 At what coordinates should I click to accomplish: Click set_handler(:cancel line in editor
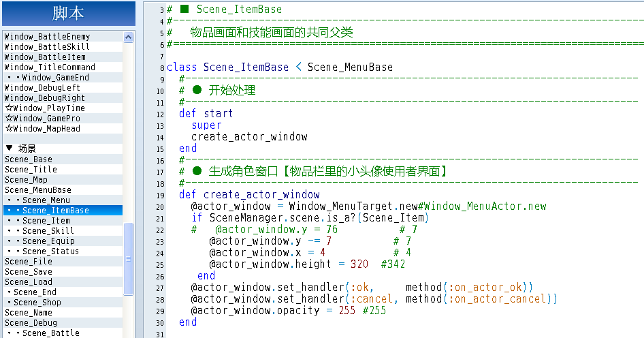point(374,298)
